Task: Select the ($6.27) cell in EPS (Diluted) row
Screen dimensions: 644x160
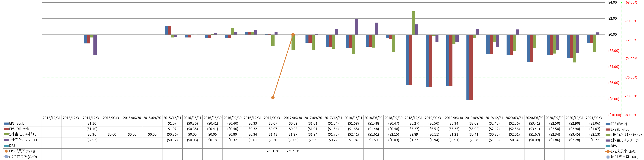Action: [x=413, y=129]
